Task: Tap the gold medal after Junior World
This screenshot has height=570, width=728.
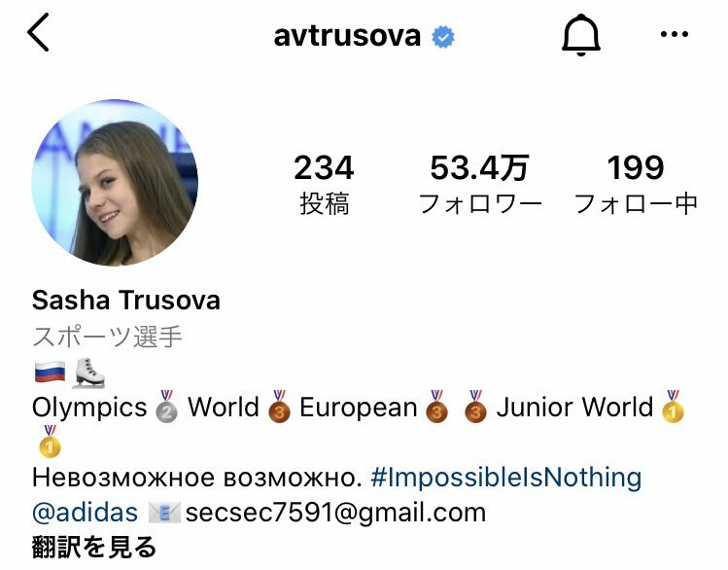Action: (673, 407)
